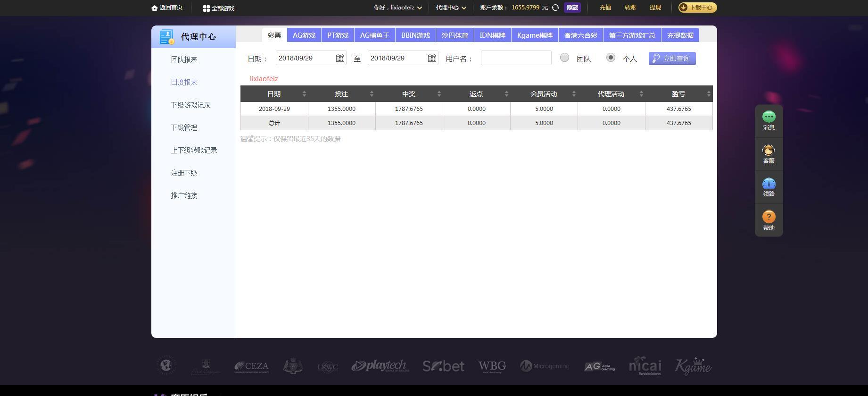Click the SBObet partner logo
Viewport: 868px width, 396px height.
[x=443, y=366]
